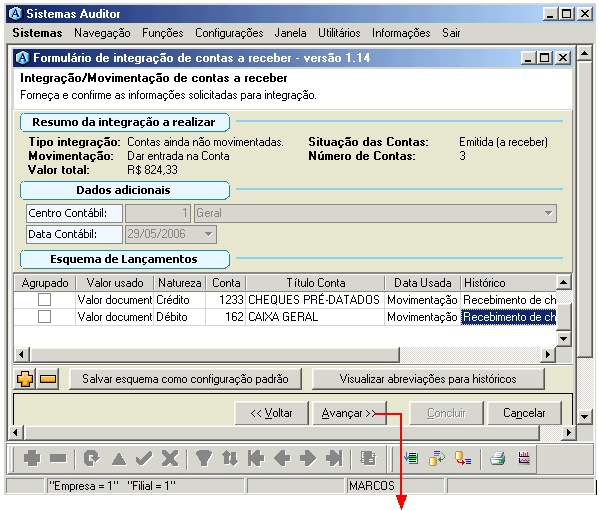
Task: Click the printer icon in bottom toolbar
Action: [x=498, y=458]
